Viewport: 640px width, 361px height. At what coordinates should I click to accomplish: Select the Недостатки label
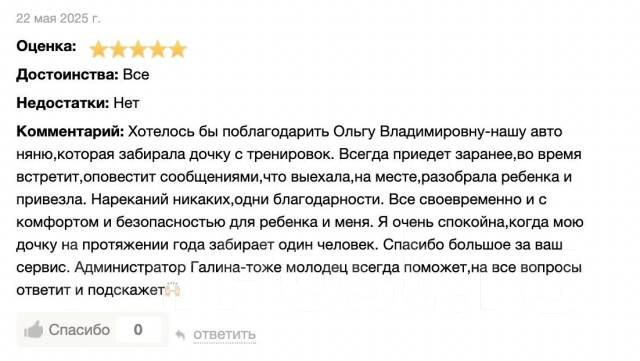coord(63,103)
